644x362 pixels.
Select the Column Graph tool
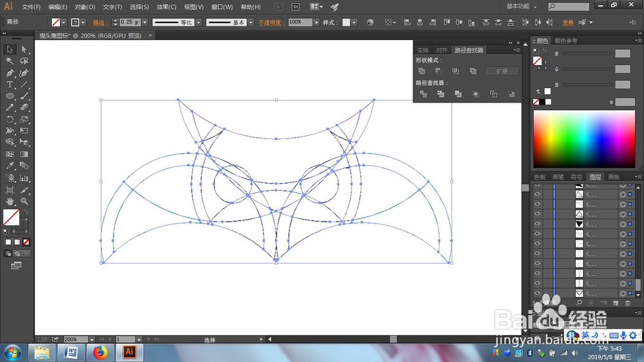pyautogui.click(x=24, y=178)
